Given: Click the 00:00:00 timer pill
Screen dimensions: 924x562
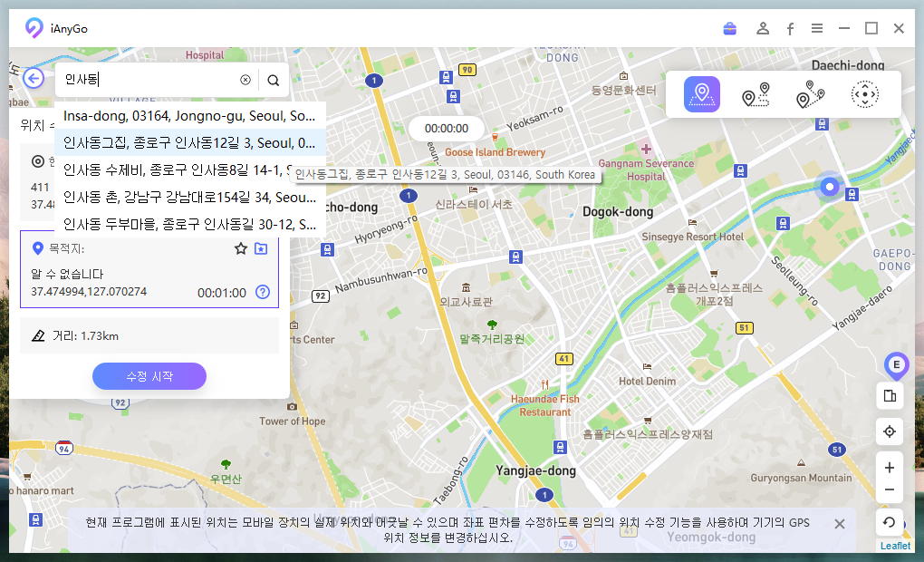Looking at the screenshot, I should tap(446, 129).
